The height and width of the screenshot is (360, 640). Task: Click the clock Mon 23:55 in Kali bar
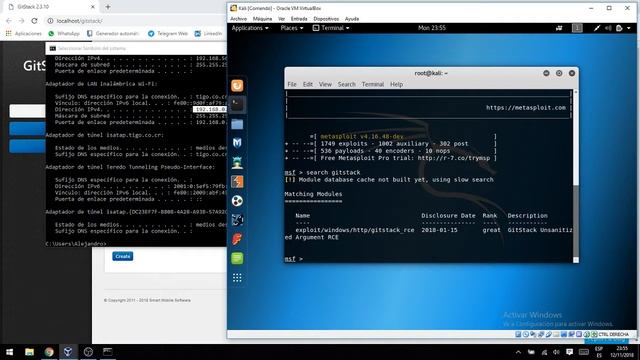[x=432, y=28]
